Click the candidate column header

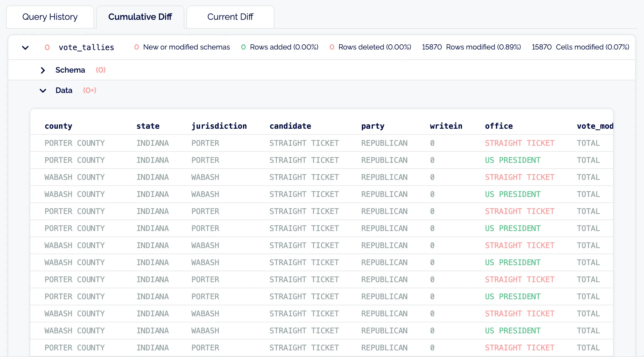pyautogui.click(x=290, y=126)
